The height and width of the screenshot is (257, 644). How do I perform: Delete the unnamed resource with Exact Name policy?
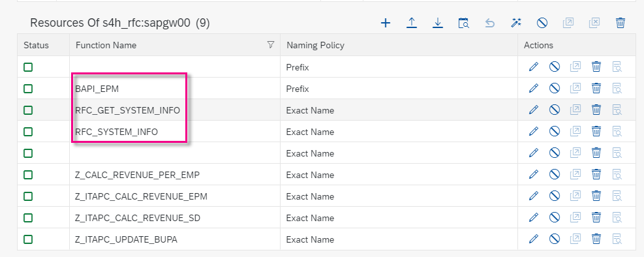pos(596,153)
